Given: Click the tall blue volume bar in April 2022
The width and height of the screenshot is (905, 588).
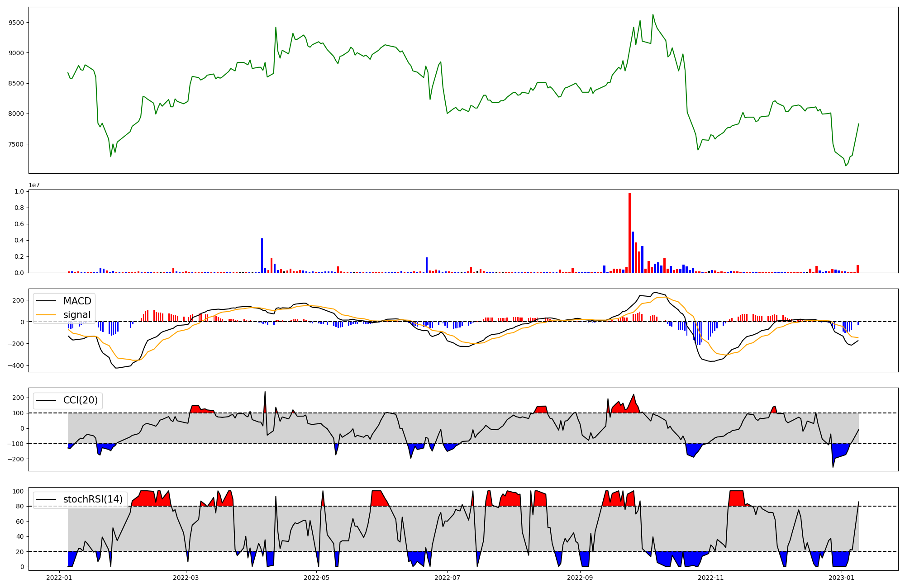Looking at the screenshot, I should point(262,256).
